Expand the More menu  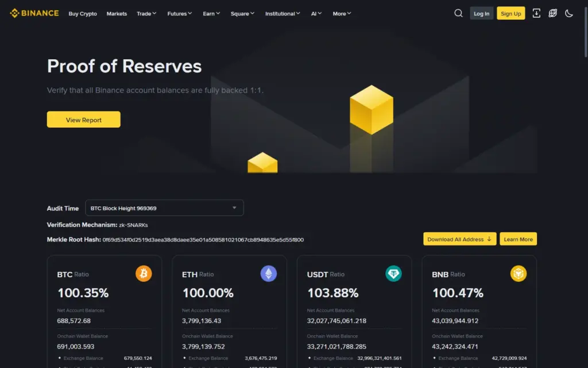342,14
